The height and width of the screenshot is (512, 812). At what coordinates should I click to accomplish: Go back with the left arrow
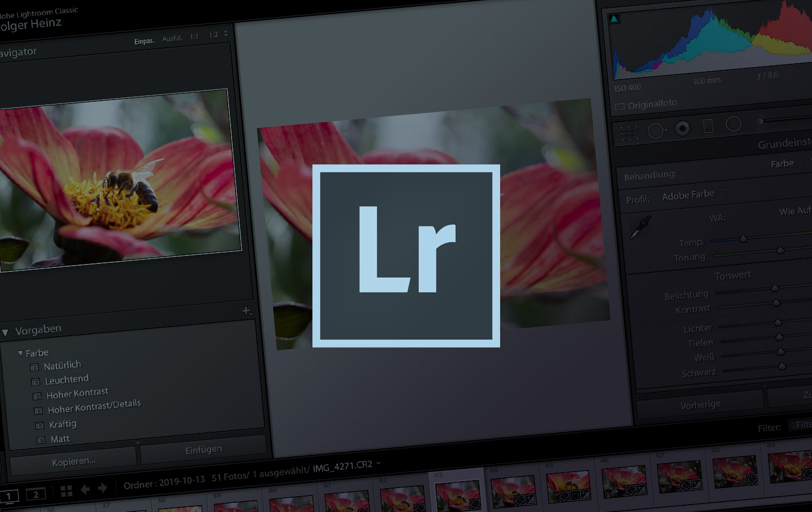coord(85,489)
